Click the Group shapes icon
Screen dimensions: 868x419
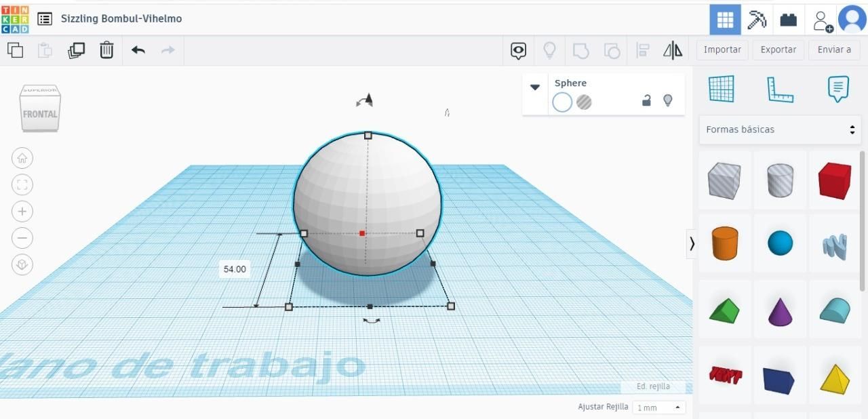[x=580, y=51]
